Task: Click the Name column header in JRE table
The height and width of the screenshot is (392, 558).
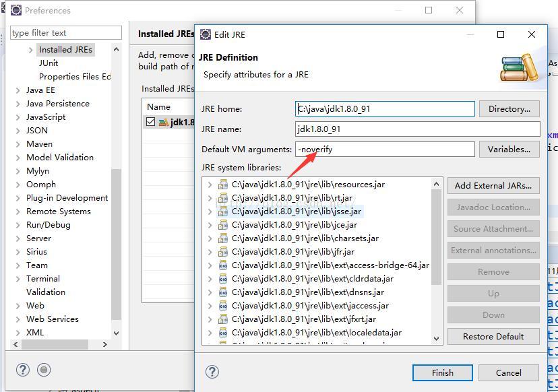Action: [159, 106]
